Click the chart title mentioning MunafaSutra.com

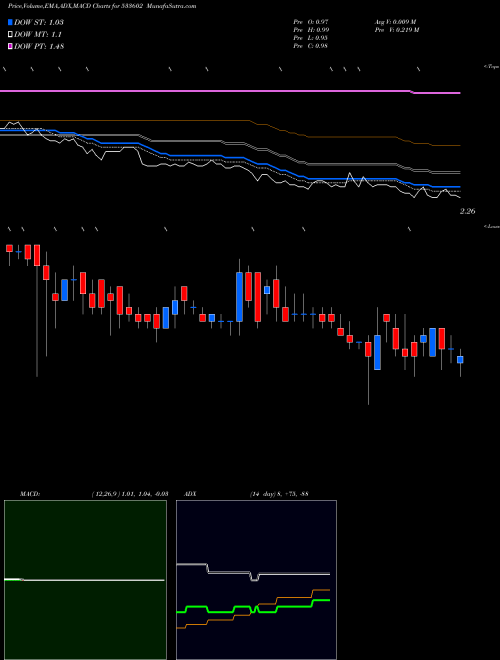point(102,6)
